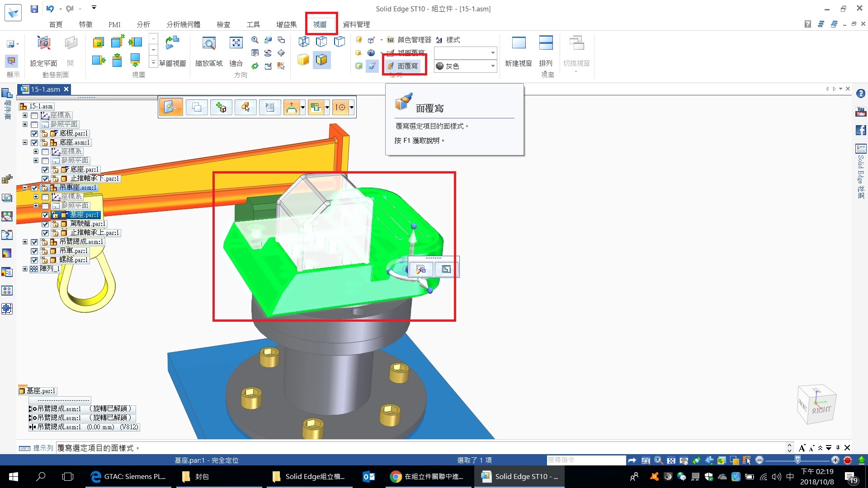Expand the 陣列_1 node

click(x=25, y=269)
